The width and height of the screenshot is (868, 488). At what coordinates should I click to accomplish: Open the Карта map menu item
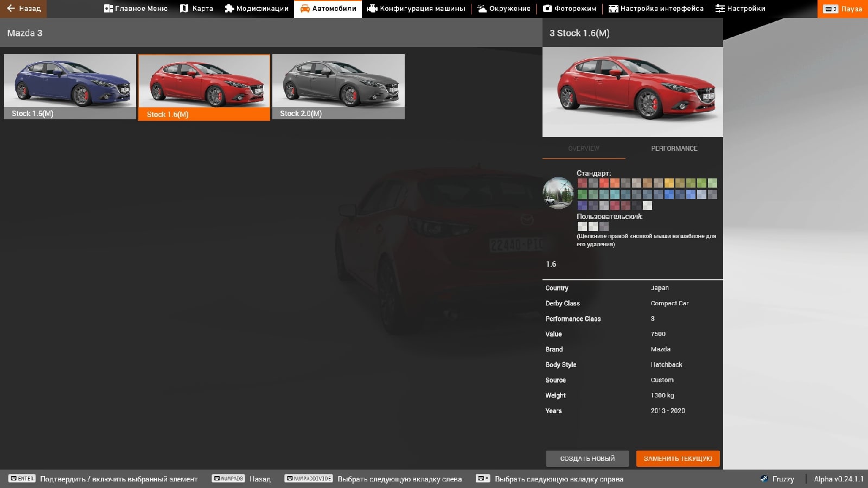196,9
